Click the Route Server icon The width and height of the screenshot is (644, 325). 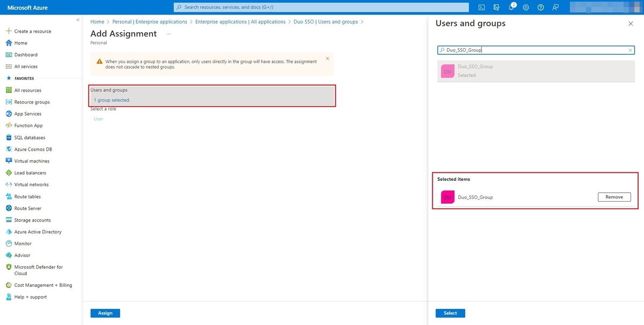(x=9, y=208)
